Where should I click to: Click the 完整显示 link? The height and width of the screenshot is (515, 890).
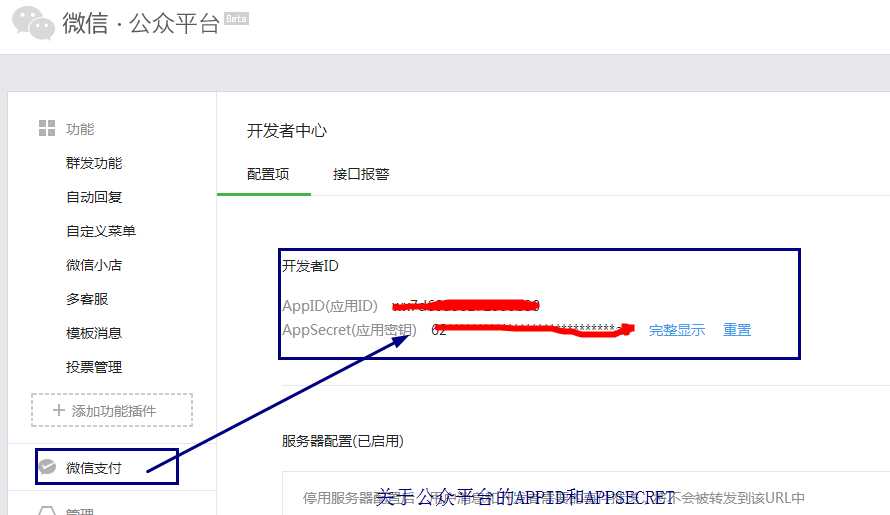click(677, 330)
